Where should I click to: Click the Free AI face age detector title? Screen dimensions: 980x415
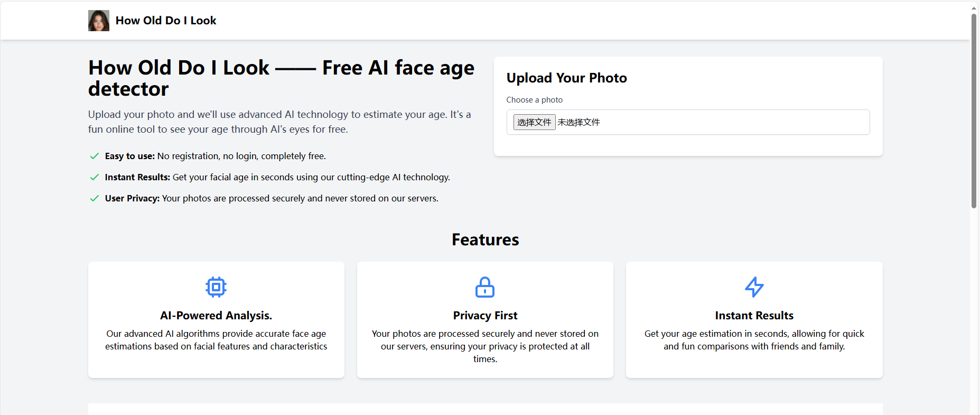pos(282,78)
